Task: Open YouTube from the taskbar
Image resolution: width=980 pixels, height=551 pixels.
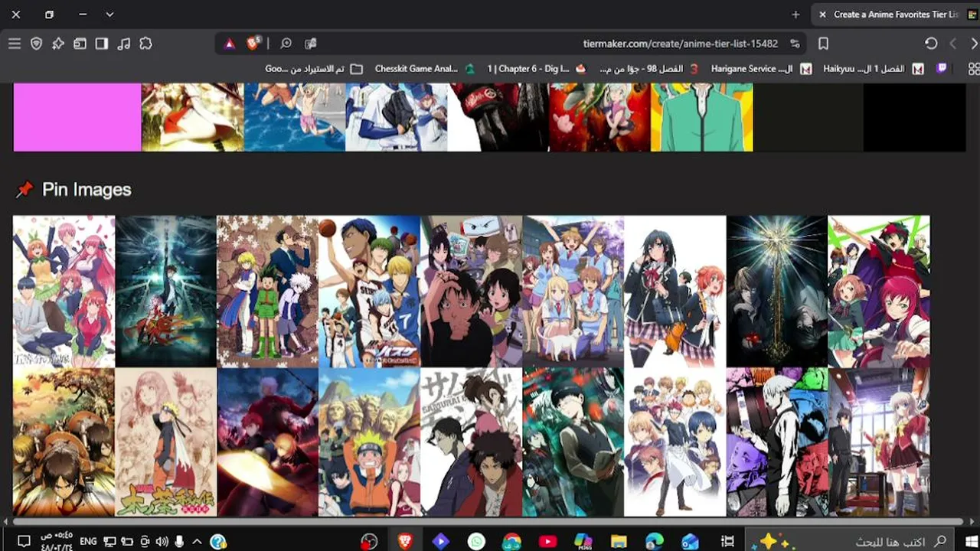Action: (547, 541)
